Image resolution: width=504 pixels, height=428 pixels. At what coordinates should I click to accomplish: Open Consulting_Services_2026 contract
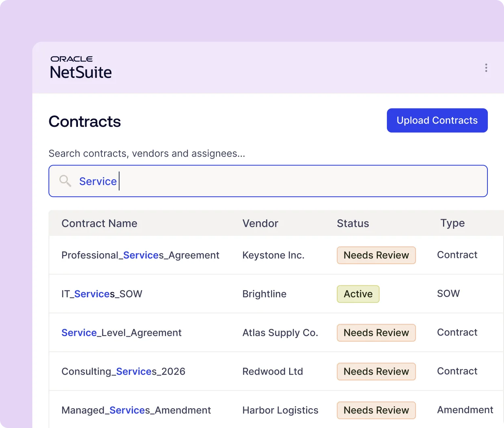pyautogui.click(x=123, y=371)
